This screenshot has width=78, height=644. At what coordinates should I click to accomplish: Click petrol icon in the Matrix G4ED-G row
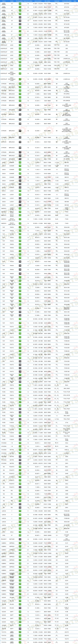(x=20, y=450)
